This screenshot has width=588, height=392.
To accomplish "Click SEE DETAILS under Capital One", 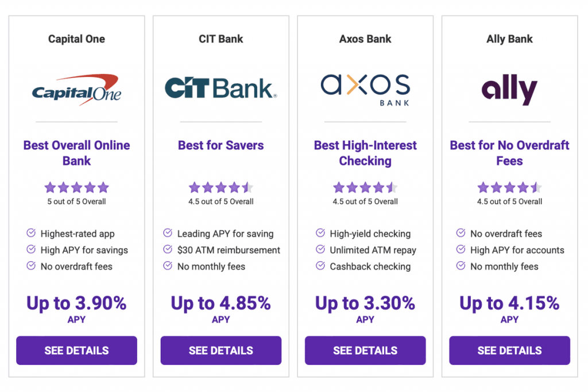I will tap(76, 350).
